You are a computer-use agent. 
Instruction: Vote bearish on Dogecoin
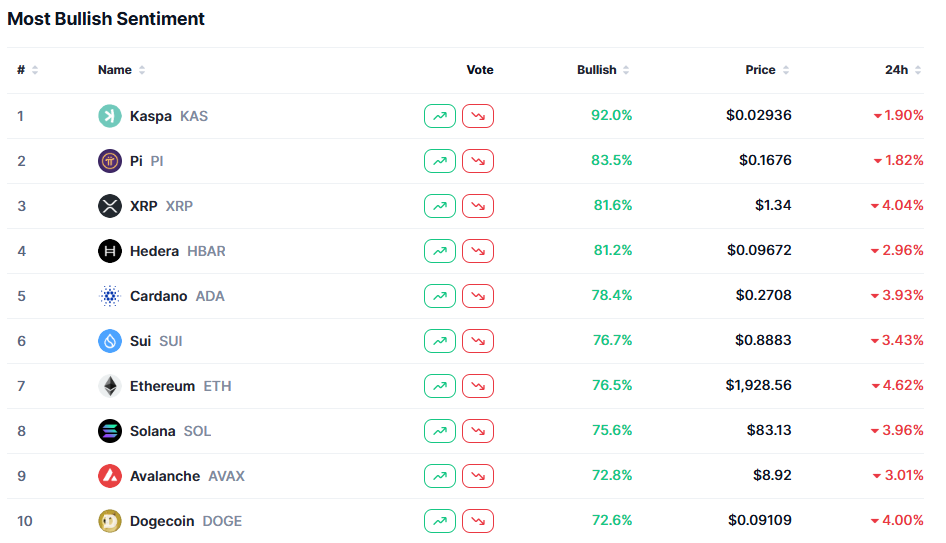[478, 521]
